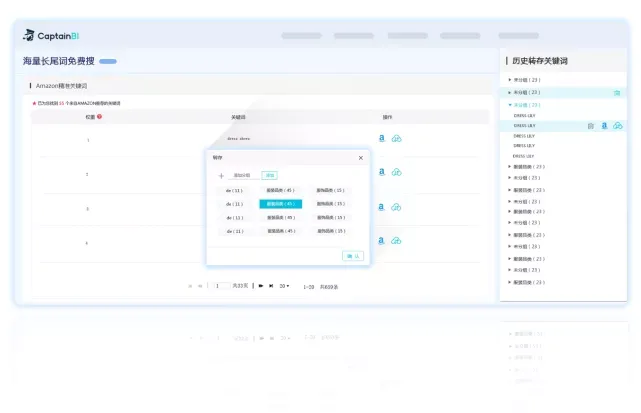Delete the highlighted 未分组 group via trash icon
Viewport: 641px width, 413px height.
point(617,93)
